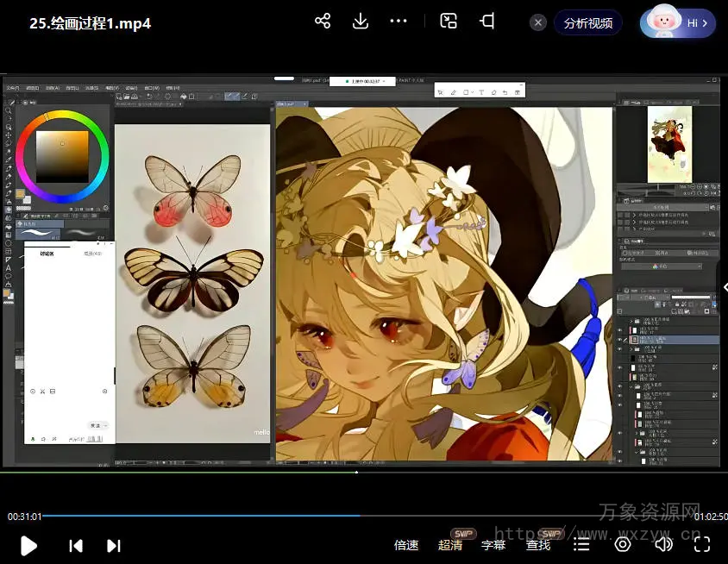Open the three-dot more options menu
Image resolution: width=728 pixels, height=564 pixels.
click(x=398, y=22)
